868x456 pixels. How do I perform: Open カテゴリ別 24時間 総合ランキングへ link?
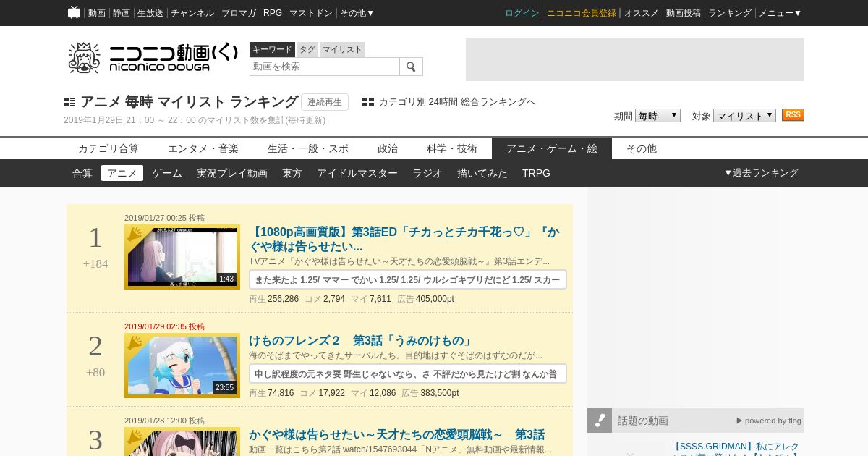coord(457,102)
